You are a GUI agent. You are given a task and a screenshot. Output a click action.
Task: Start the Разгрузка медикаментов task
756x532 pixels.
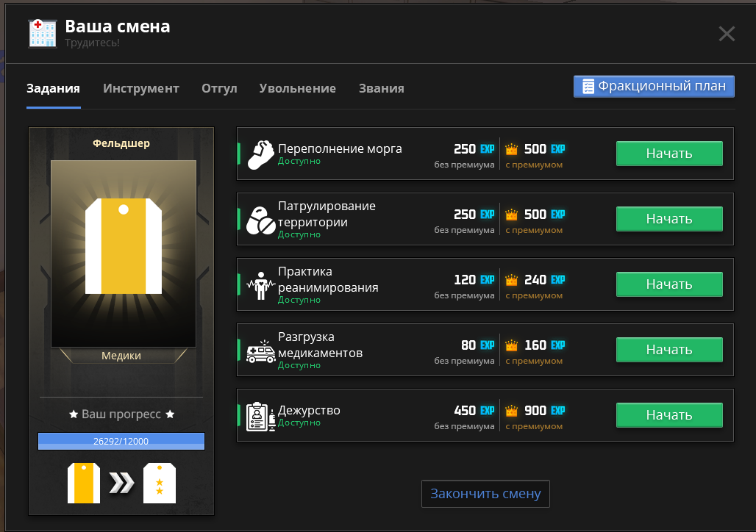pyautogui.click(x=669, y=350)
